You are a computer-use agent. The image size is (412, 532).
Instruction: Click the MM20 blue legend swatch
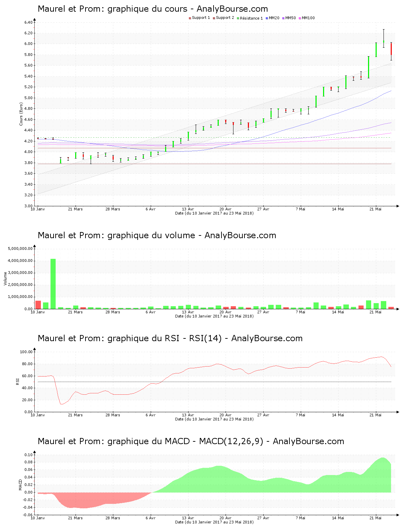(x=267, y=18)
